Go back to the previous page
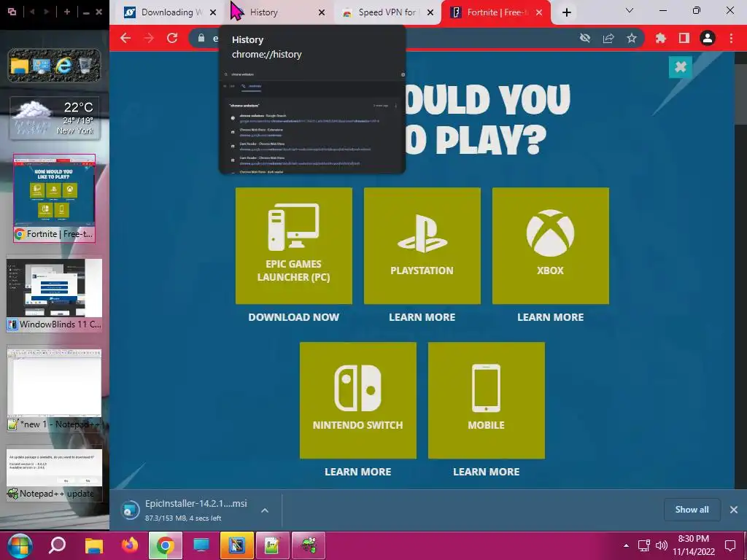The height and width of the screenshot is (560, 747). pos(125,38)
